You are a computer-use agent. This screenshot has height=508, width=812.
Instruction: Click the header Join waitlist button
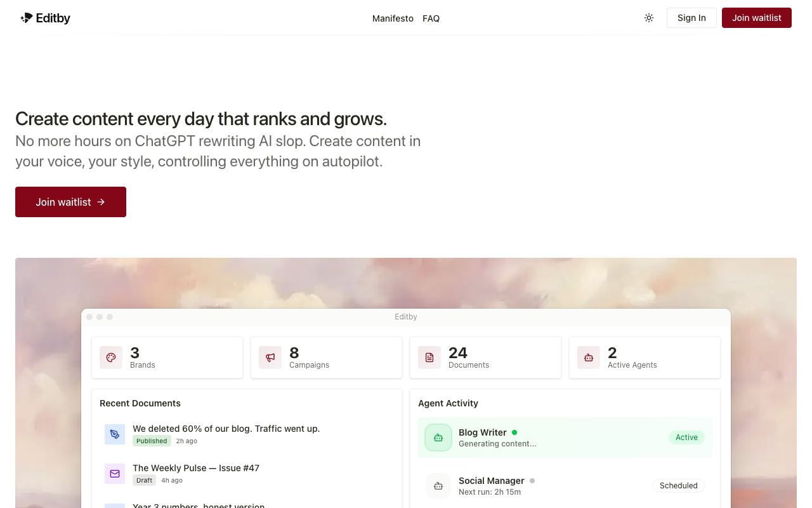(x=757, y=18)
